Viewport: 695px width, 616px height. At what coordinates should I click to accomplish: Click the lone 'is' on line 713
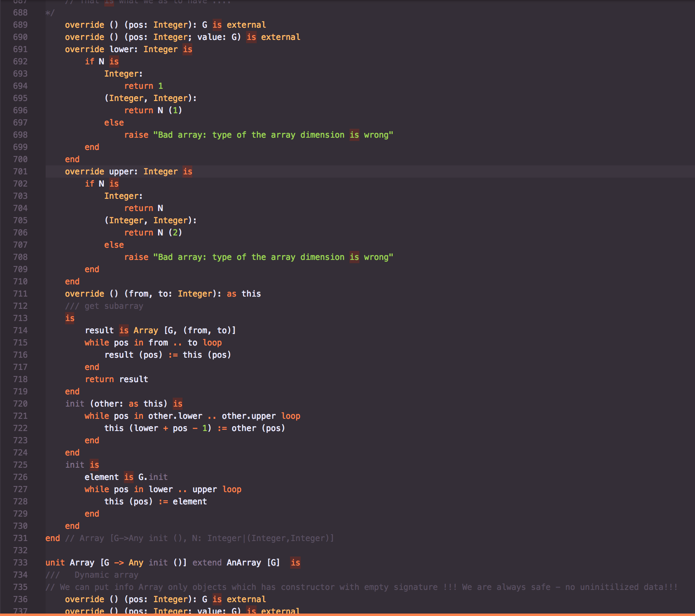tap(70, 318)
